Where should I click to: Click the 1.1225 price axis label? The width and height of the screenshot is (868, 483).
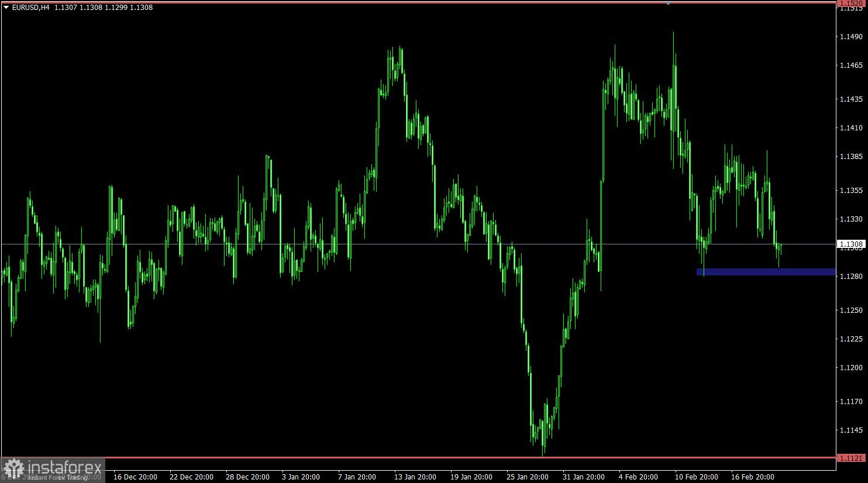click(x=851, y=339)
